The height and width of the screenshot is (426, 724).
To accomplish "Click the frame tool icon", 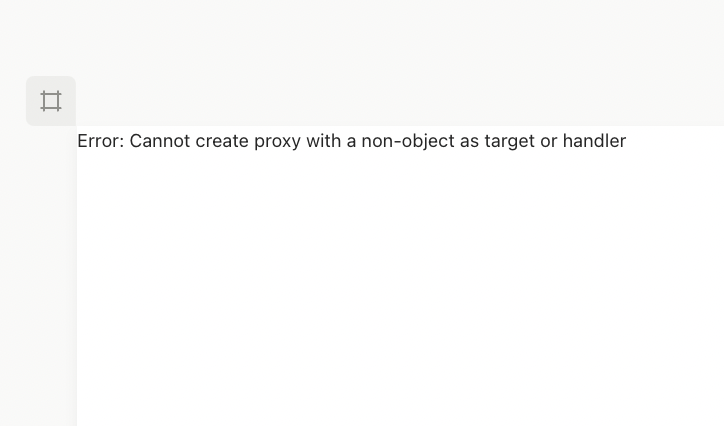I will (x=51, y=101).
